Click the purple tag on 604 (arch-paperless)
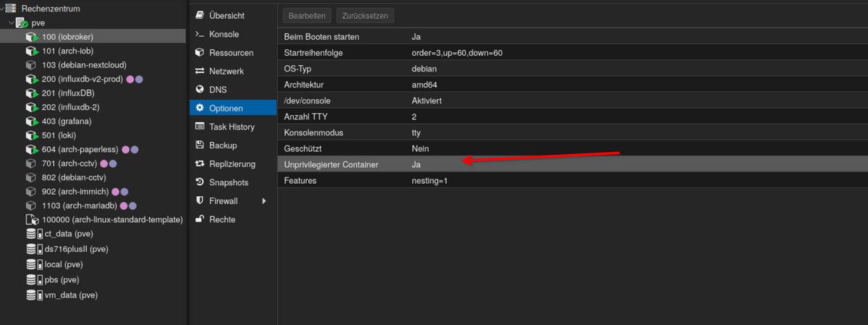868x325 pixels. [x=135, y=150]
